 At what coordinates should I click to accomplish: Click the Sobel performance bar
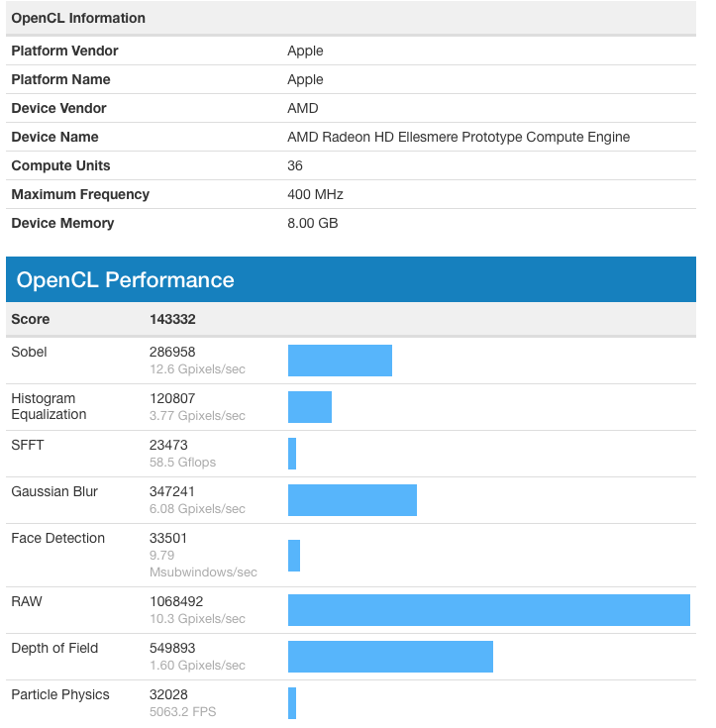pyautogui.click(x=340, y=361)
